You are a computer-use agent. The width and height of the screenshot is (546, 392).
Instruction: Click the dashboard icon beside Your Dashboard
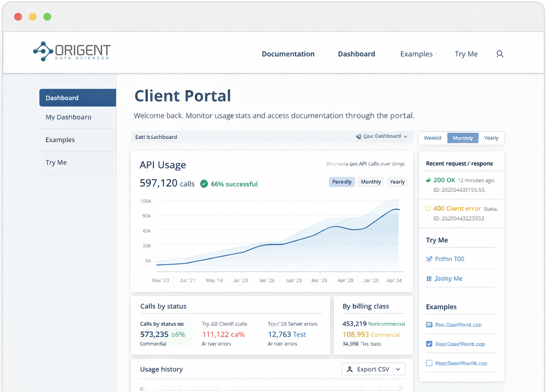358,136
